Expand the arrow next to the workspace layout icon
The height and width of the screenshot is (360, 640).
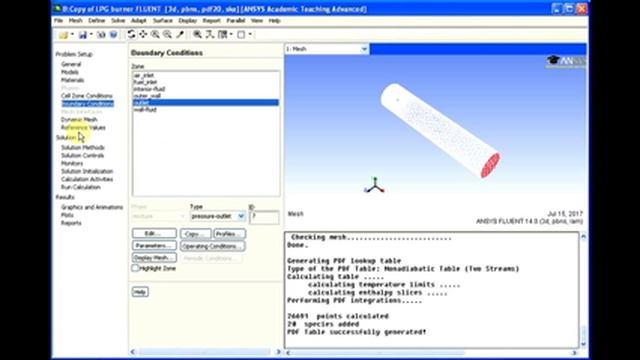231,35
